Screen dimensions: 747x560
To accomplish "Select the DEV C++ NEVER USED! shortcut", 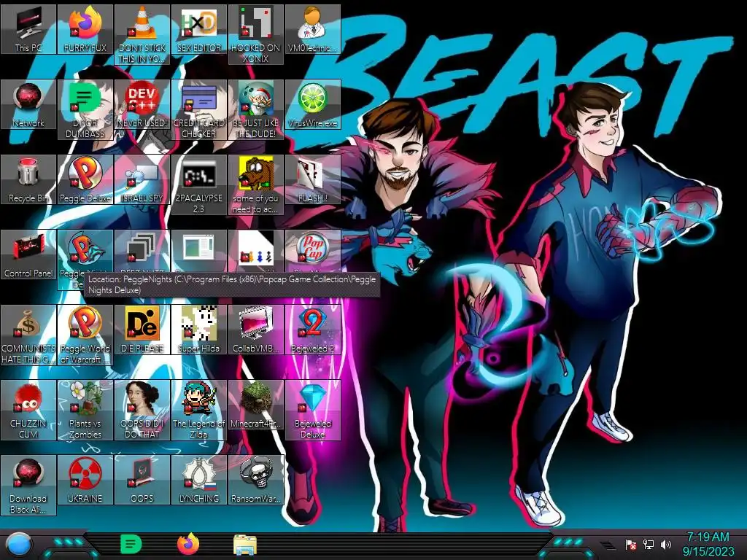I will pos(142,104).
